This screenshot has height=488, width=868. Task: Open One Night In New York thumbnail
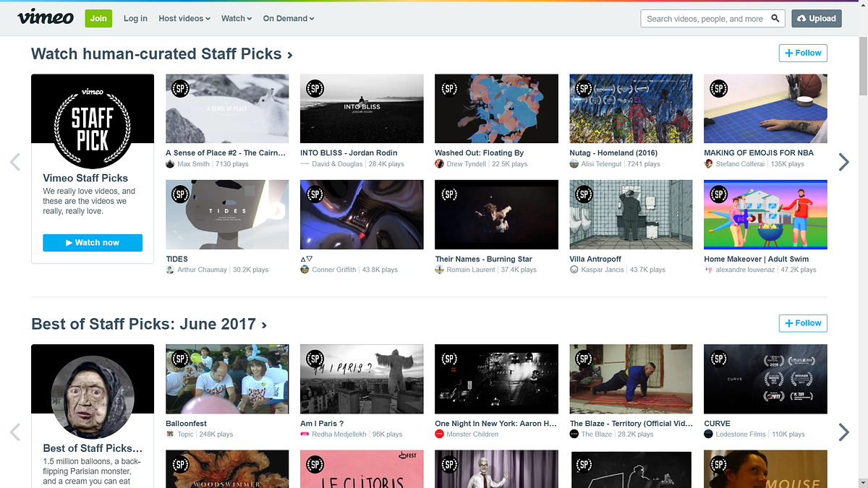pyautogui.click(x=496, y=379)
